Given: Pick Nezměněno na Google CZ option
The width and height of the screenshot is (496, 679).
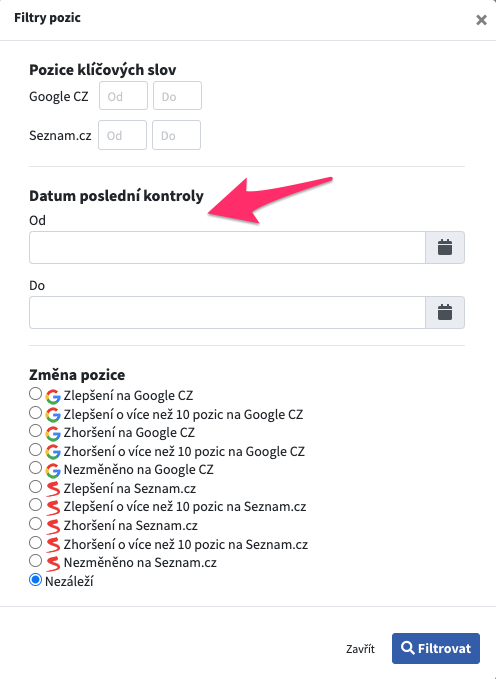Looking at the screenshot, I should (x=36, y=468).
